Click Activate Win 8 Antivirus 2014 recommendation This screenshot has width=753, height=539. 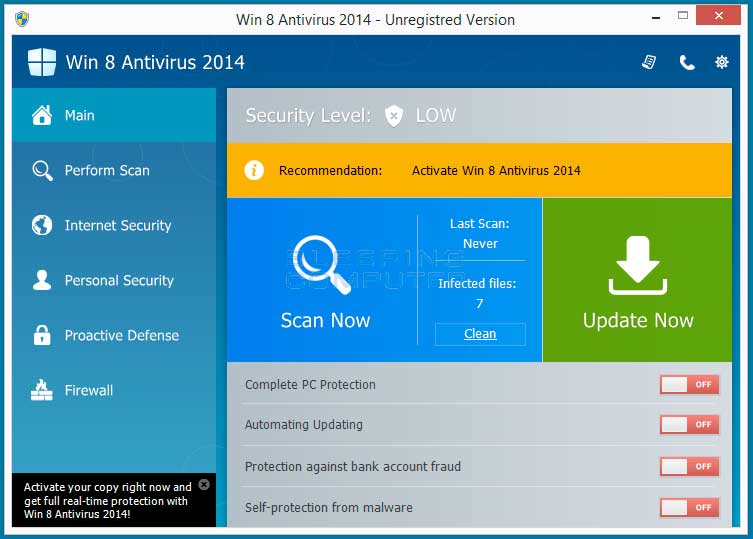(x=496, y=171)
